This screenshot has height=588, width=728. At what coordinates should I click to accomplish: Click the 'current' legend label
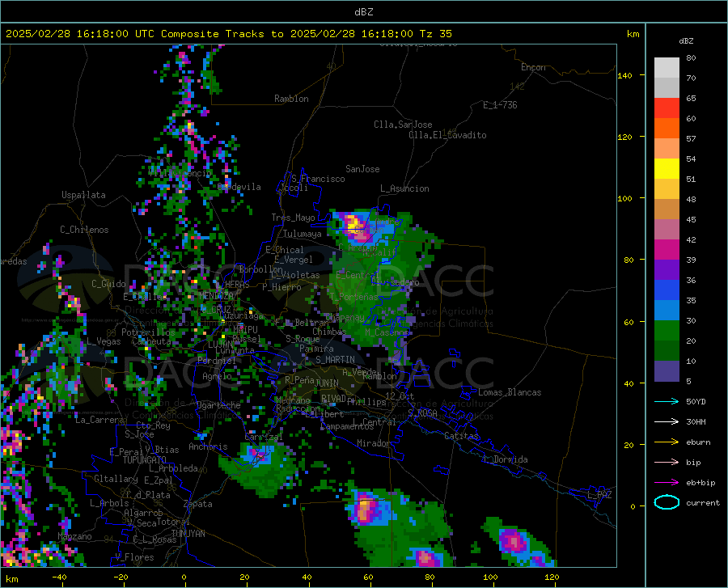click(703, 502)
